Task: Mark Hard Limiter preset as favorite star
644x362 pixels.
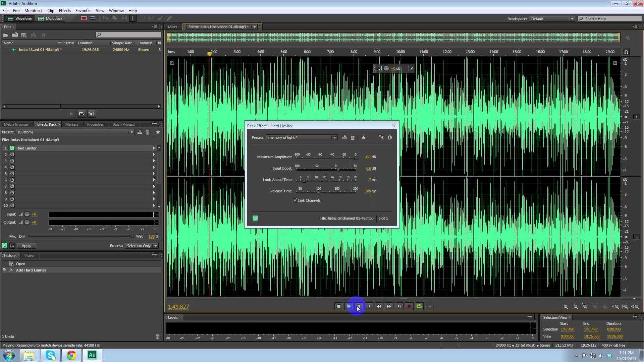Action: 364,137
